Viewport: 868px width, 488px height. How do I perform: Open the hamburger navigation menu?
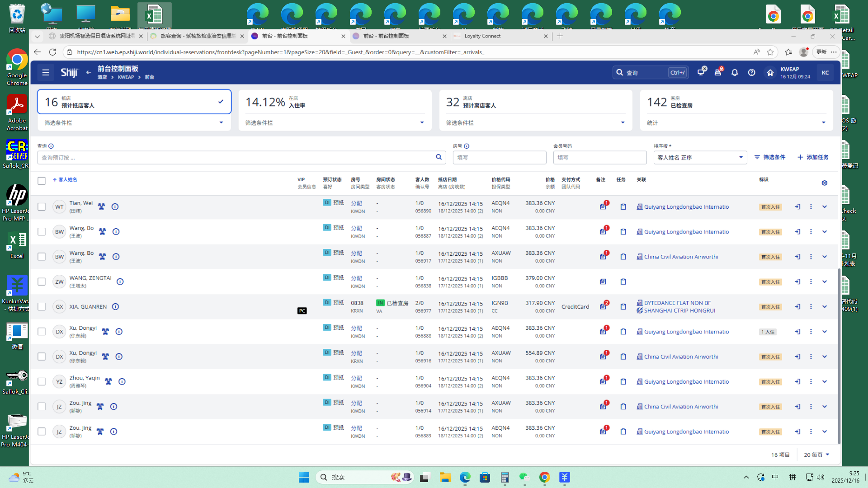46,72
